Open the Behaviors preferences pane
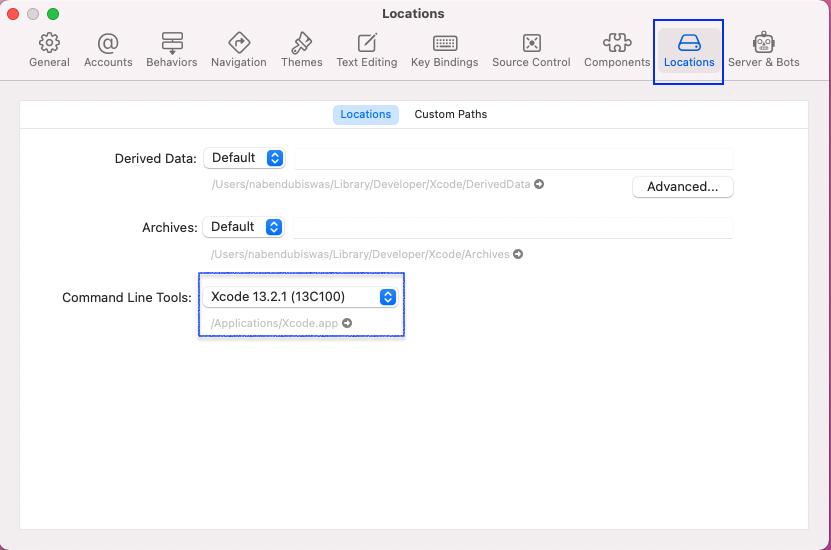The height and width of the screenshot is (550, 831). (x=172, y=50)
